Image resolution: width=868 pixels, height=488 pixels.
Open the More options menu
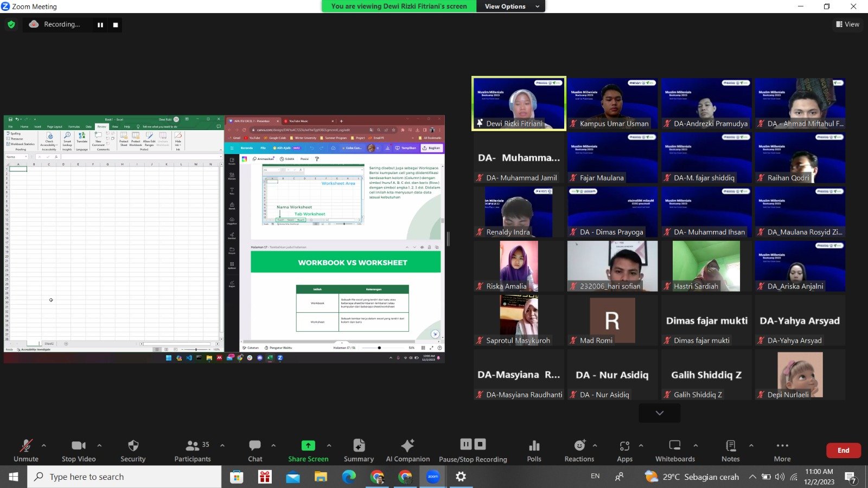coord(782,451)
